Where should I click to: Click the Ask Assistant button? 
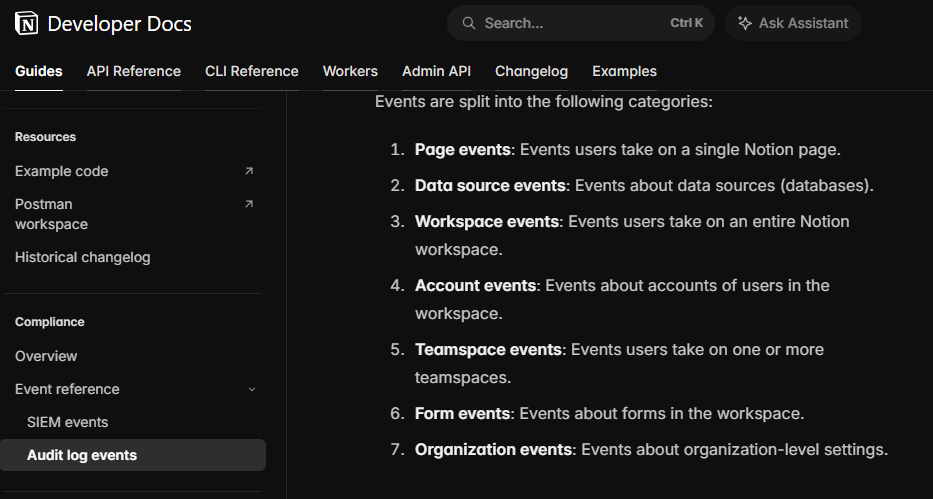793,23
